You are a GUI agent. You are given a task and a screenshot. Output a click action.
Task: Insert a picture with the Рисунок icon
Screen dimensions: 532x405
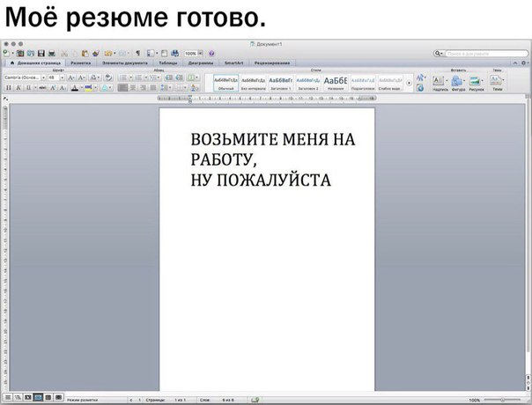pos(476,82)
